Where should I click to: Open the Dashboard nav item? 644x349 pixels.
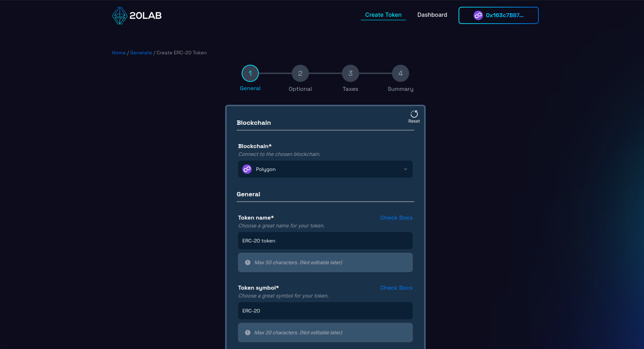coord(432,15)
